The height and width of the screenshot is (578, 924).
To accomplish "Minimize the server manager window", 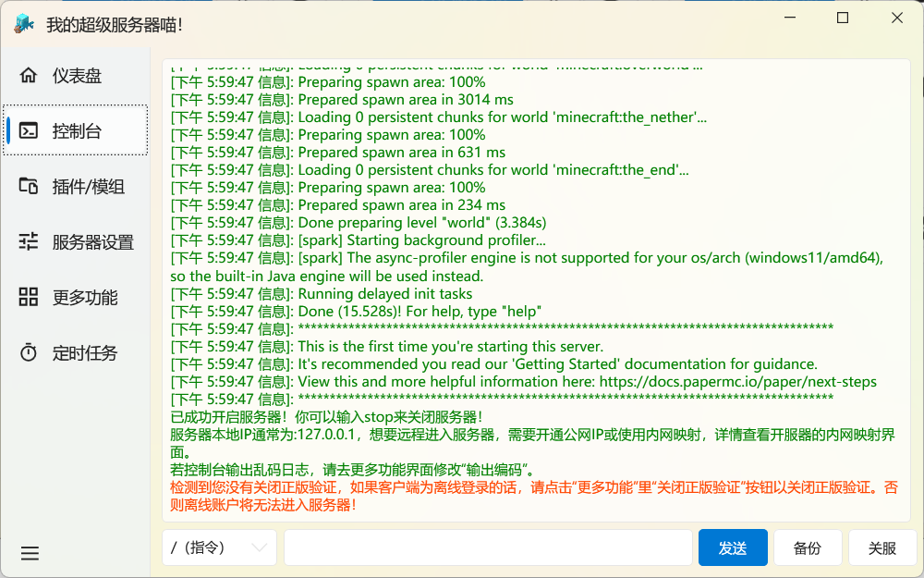I will pyautogui.click(x=790, y=17).
